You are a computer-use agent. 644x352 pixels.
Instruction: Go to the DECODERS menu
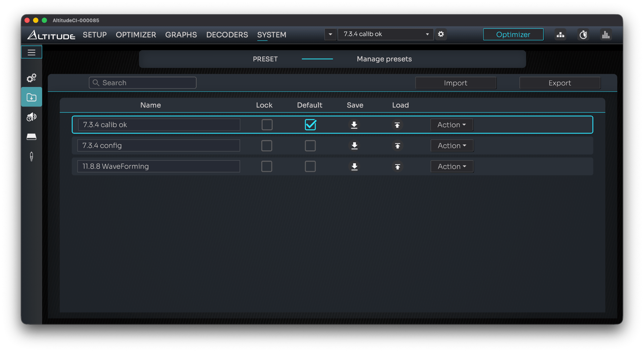[x=227, y=35]
